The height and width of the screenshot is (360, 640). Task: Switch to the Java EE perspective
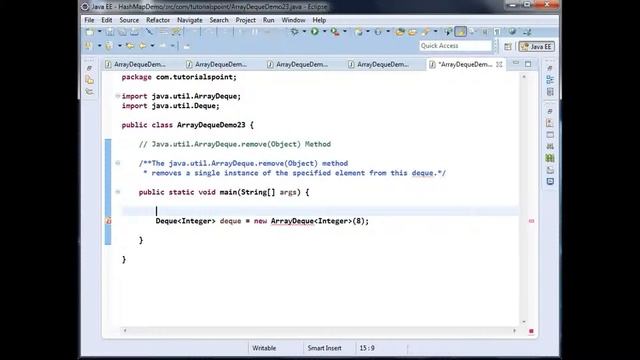[536, 47]
